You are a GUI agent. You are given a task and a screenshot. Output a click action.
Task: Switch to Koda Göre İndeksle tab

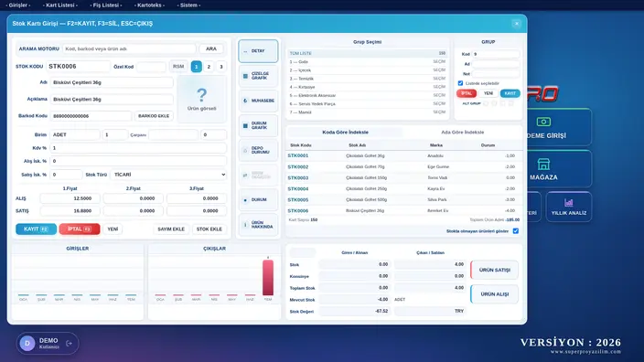345,133
